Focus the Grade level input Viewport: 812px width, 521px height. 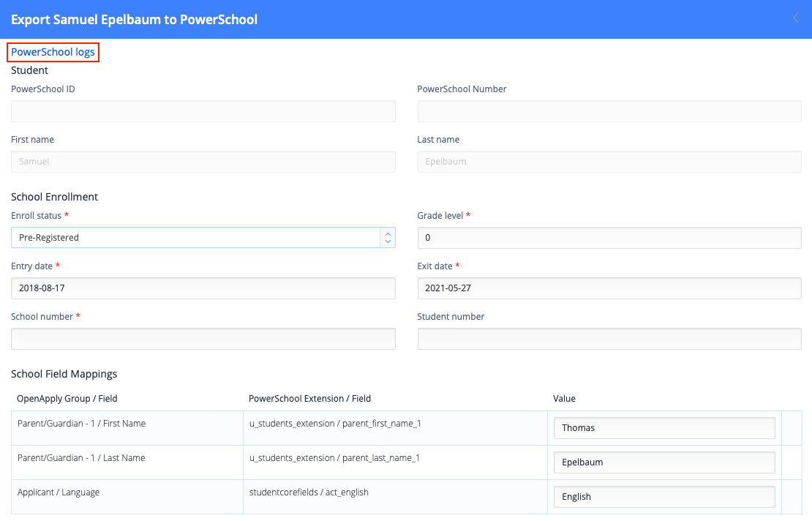point(609,237)
